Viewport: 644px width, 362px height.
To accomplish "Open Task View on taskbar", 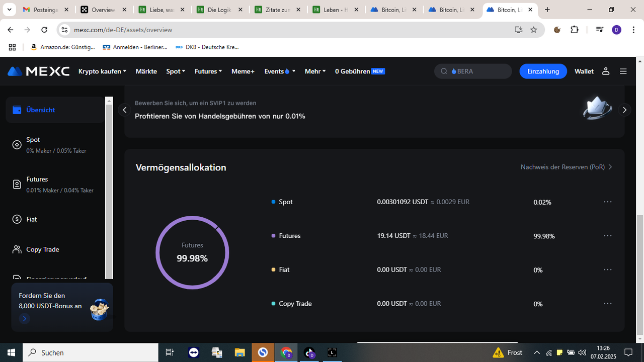I will tap(170, 352).
